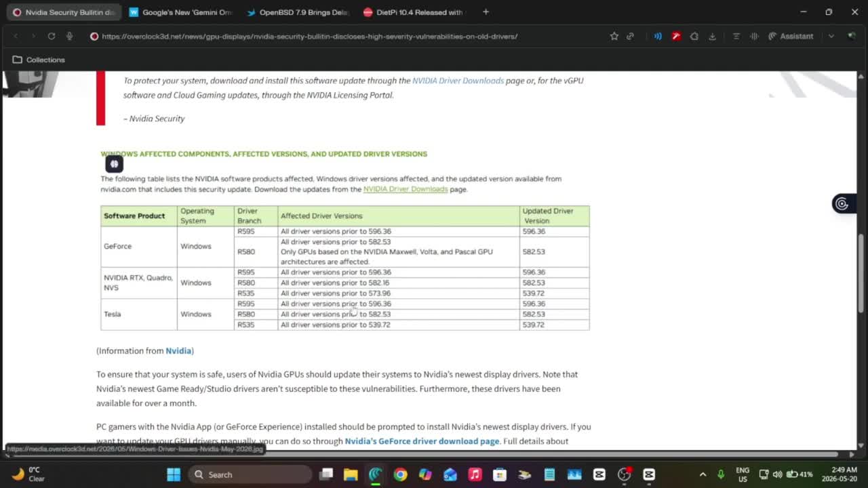
Task: Click the '– Nvidia Security' signature text
Action: [x=154, y=118]
